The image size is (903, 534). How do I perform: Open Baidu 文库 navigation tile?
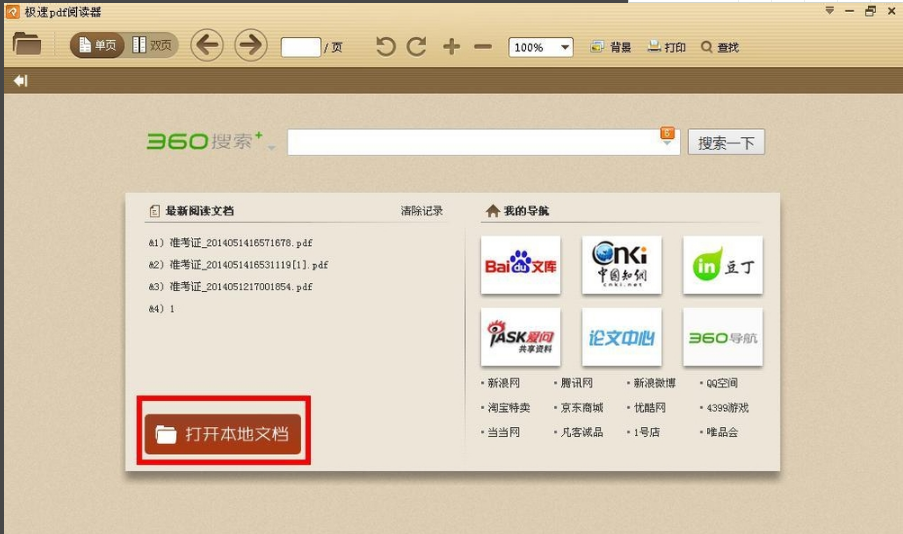[521, 265]
